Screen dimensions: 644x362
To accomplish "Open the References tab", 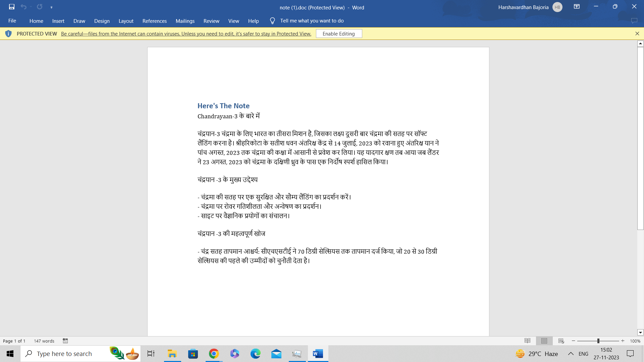I will (154, 21).
